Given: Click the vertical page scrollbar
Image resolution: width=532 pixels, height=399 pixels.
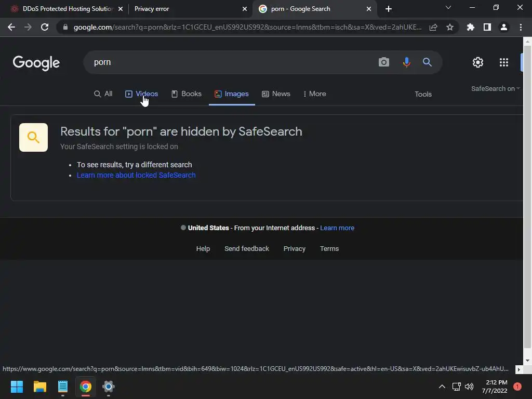Looking at the screenshot, I should tap(527, 197).
